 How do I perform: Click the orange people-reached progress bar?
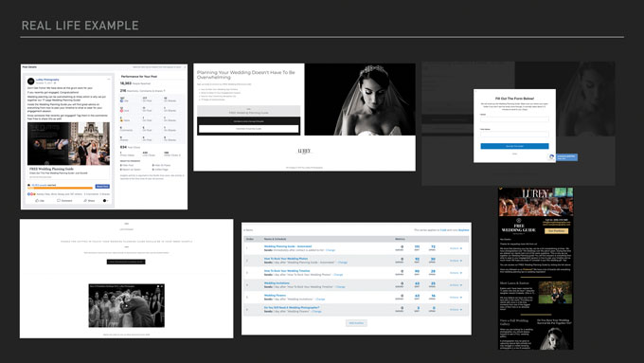[x=61, y=189]
